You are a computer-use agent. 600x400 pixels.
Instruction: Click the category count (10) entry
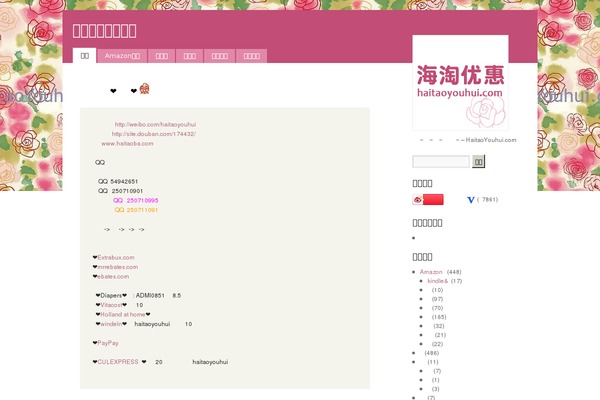click(437, 290)
